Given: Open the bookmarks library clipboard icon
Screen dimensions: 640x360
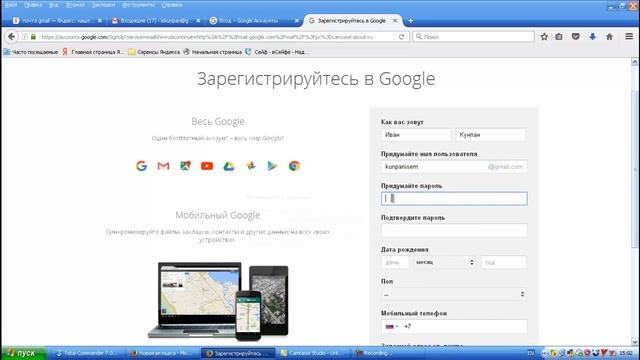Looking at the screenshot, I should pyautogui.click(x=559, y=37).
